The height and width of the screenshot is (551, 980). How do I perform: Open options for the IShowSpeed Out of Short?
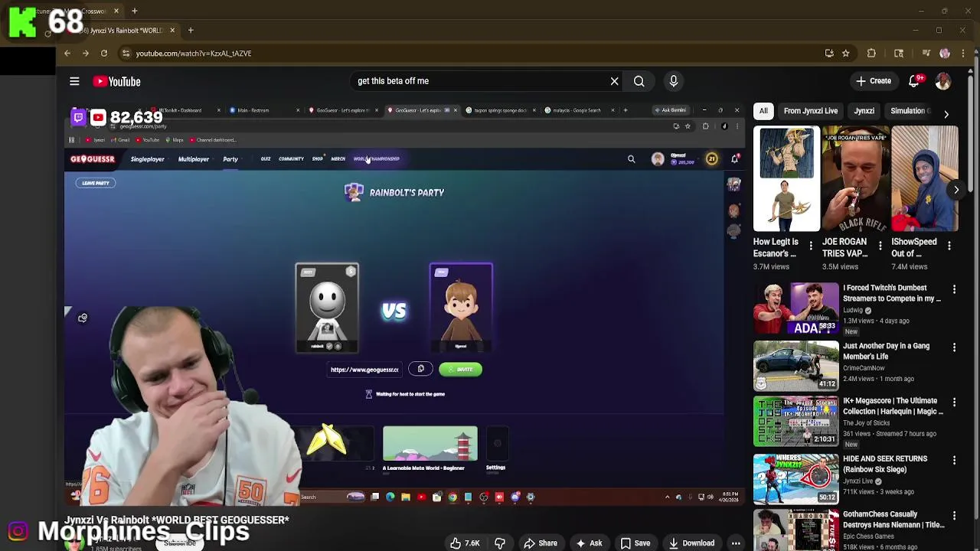point(949,246)
